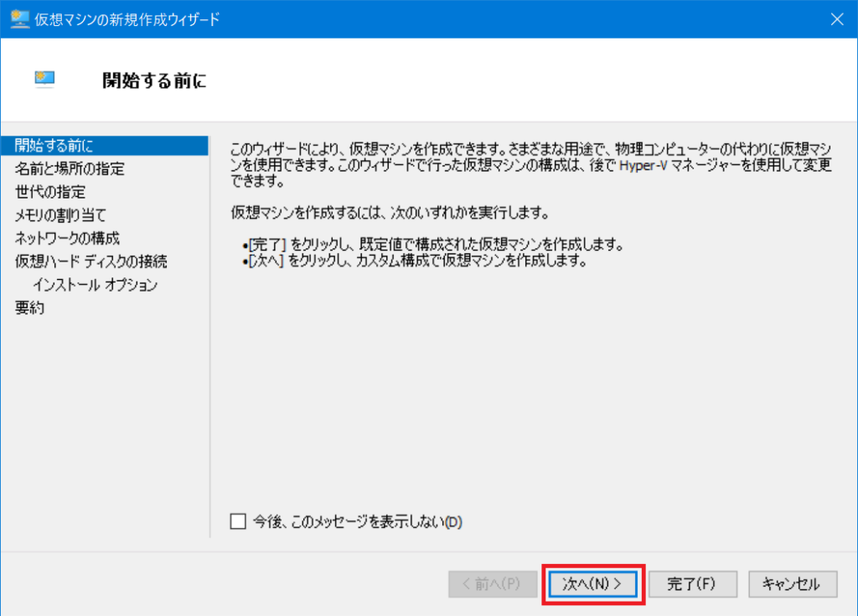
Task: Go to 世代の指定 step
Action: tap(50, 192)
